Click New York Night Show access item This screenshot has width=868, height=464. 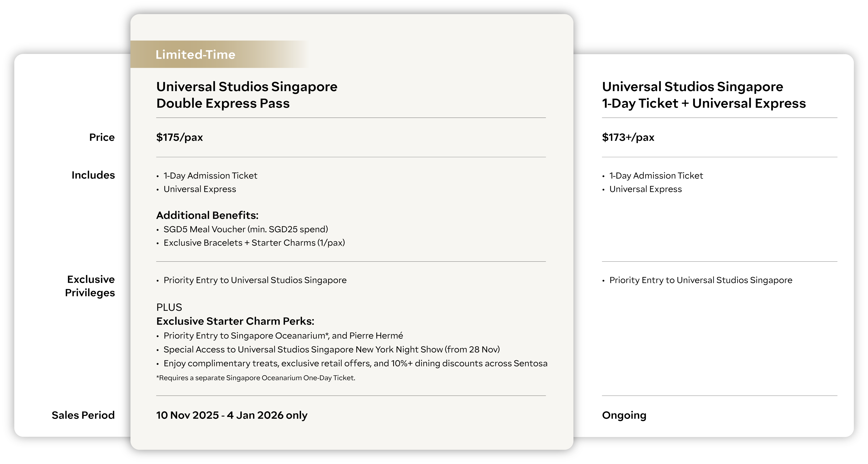[332, 349]
